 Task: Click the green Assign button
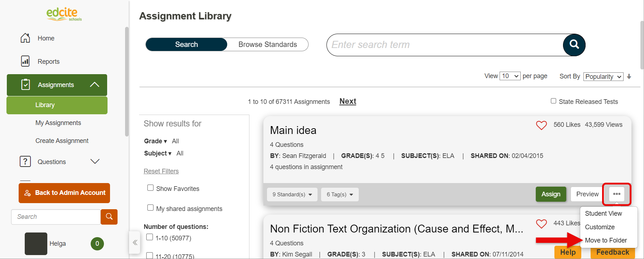click(x=551, y=194)
